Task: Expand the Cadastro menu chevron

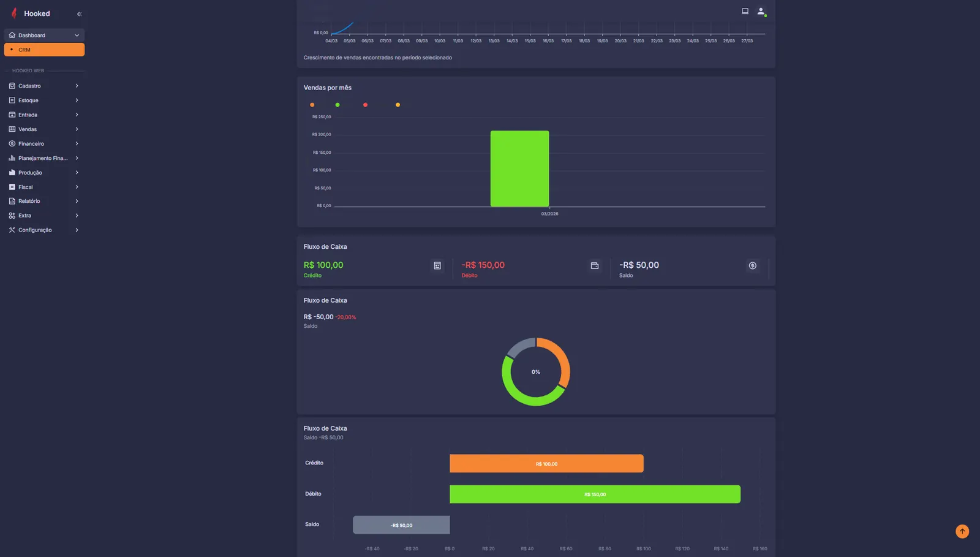Action: tap(77, 86)
